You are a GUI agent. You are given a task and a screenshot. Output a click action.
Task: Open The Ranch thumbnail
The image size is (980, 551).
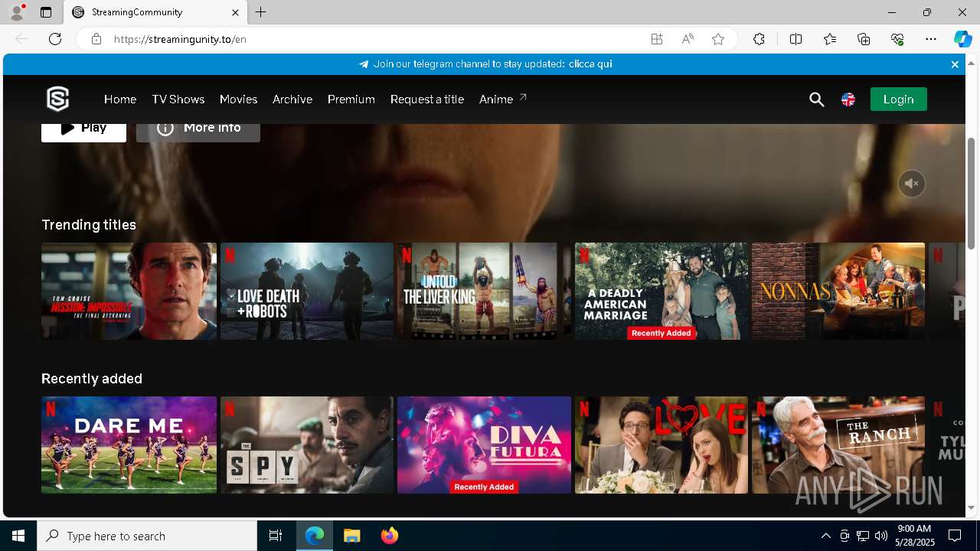[x=838, y=445]
